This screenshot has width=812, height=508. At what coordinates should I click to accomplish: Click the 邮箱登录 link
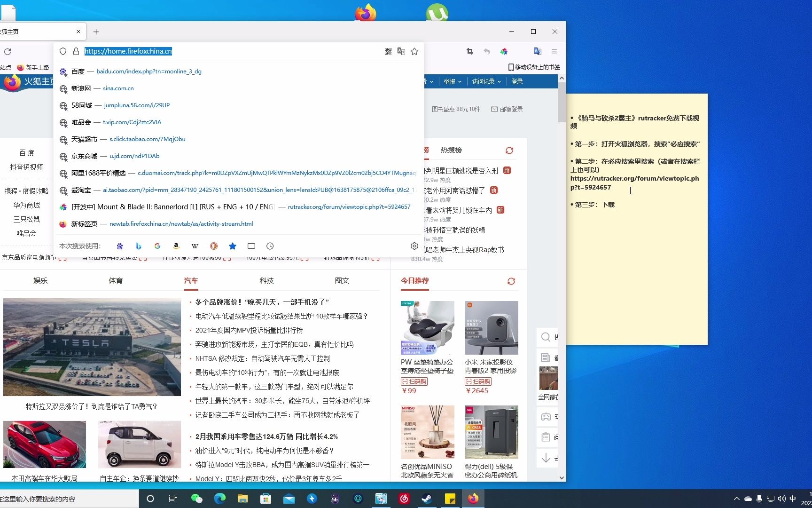click(507, 109)
